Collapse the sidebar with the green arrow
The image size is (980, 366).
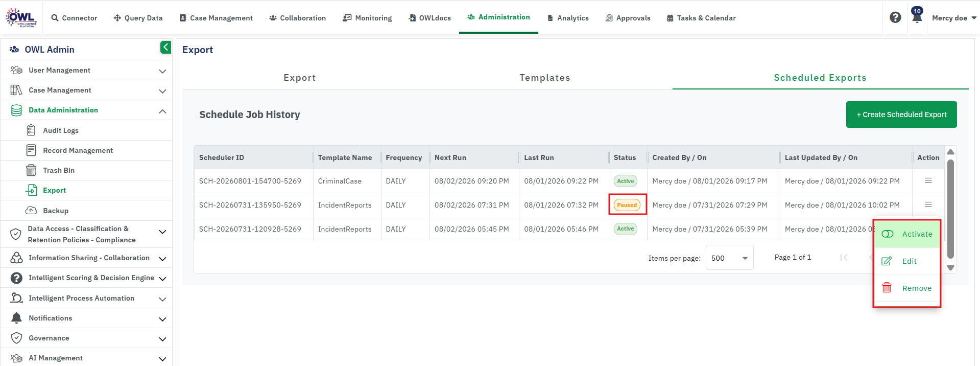pos(165,47)
